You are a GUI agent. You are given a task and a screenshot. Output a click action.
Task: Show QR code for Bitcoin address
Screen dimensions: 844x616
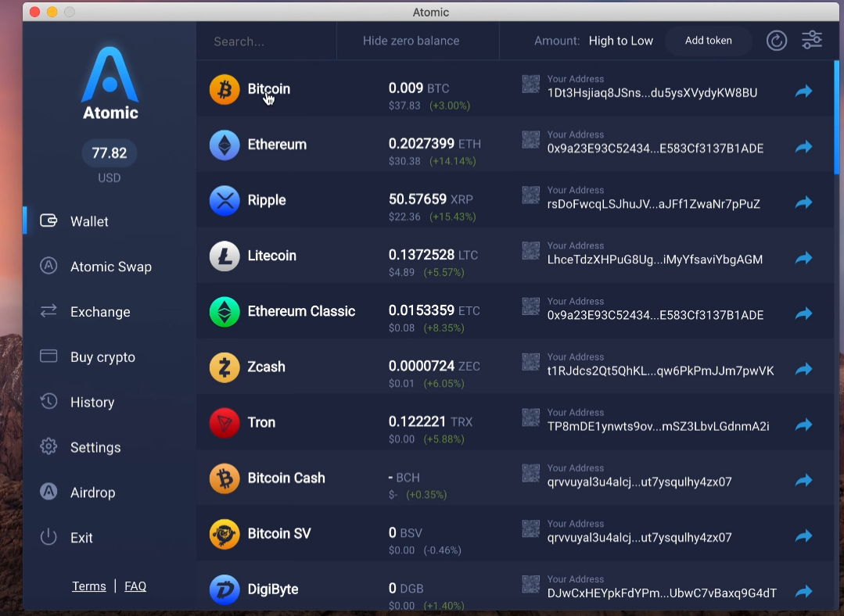tap(531, 84)
